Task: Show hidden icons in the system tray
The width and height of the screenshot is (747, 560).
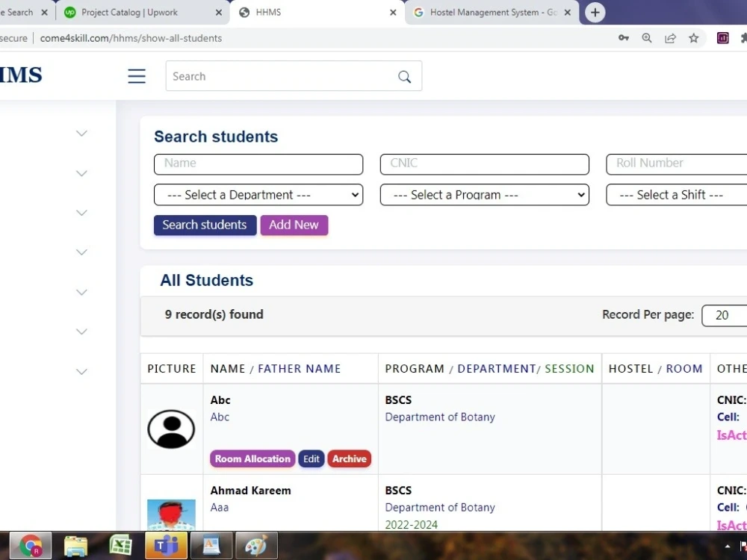Action: (x=728, y=547)
